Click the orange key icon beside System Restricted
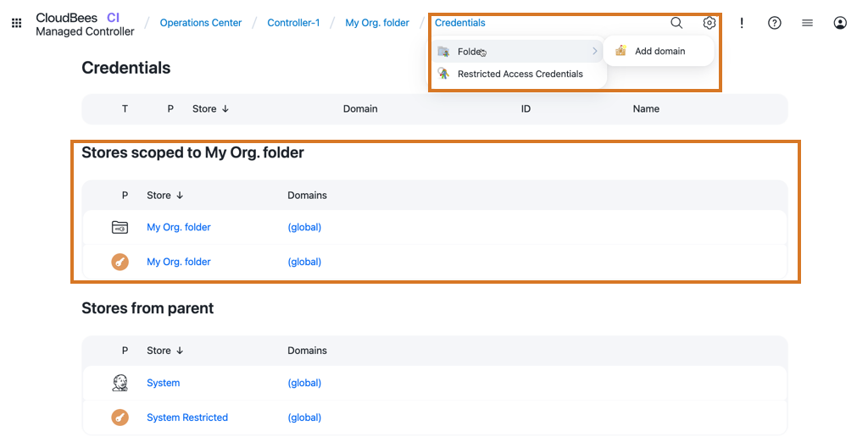Screen dimensions: 868x437 pyautogui.click(x=120, y=417)
